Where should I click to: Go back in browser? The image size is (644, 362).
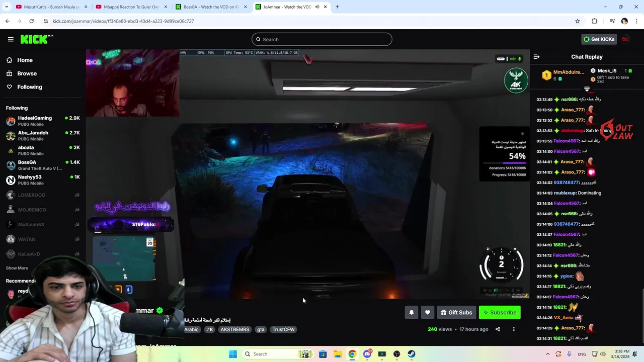click(x=7, y=21)
